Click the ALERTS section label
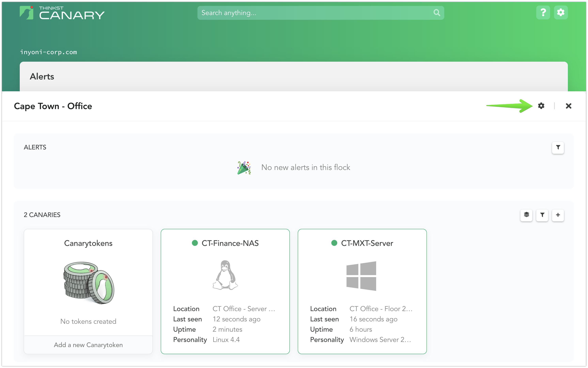Image resolution: width=588 pixels, height=368 pixels. pyautogui.click(x=35, y=147)
